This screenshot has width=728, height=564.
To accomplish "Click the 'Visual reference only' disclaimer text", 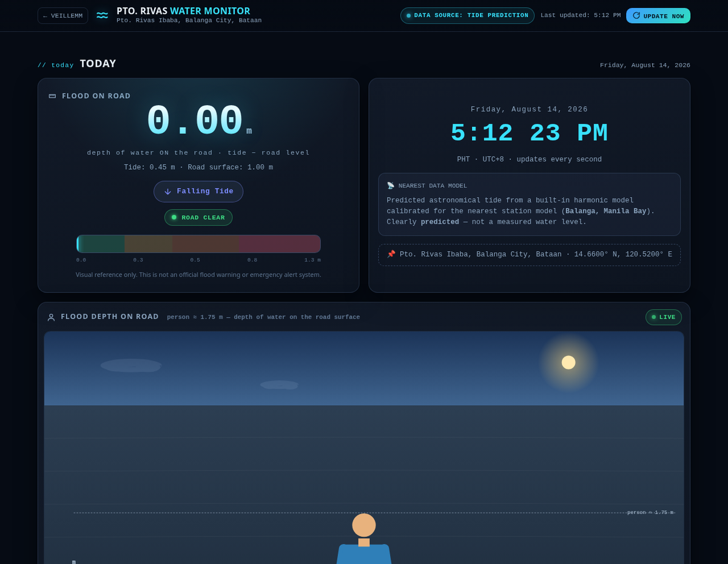I will (x=198, y=275).
